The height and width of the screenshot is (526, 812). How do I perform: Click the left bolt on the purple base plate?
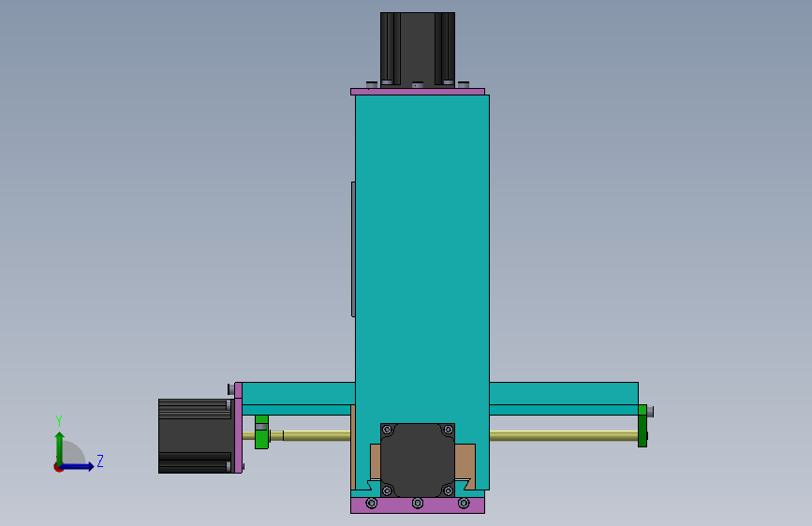tap(371, 503)
